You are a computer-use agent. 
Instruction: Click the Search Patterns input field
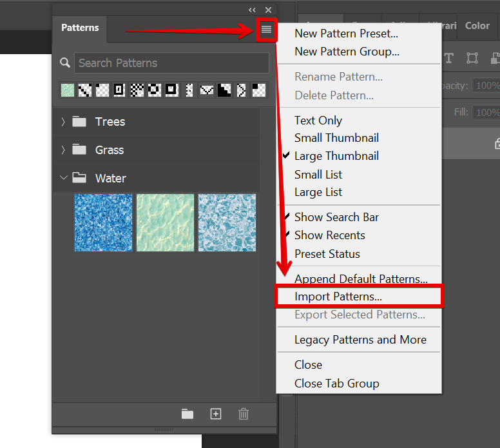point(171,63)
